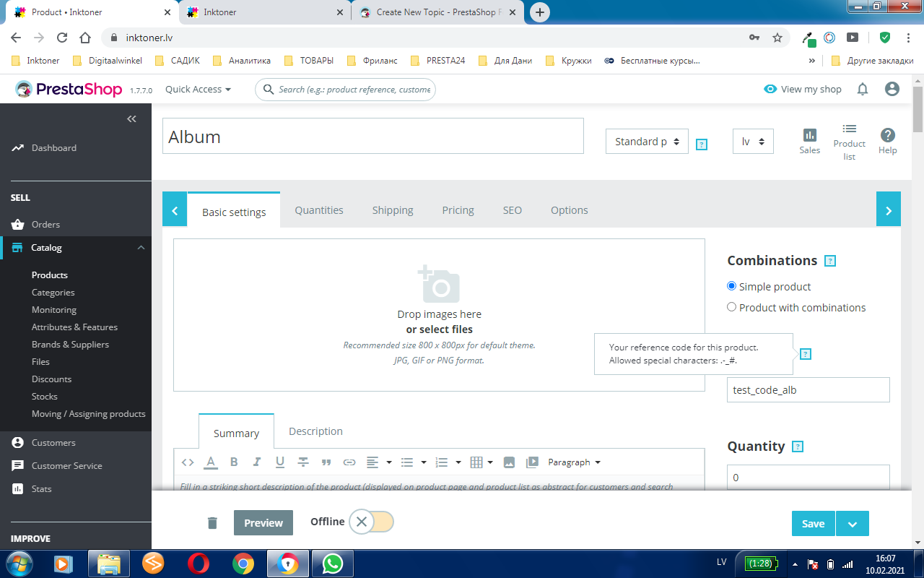
Task: Click the select files link
Action: (x=440, y=329)
